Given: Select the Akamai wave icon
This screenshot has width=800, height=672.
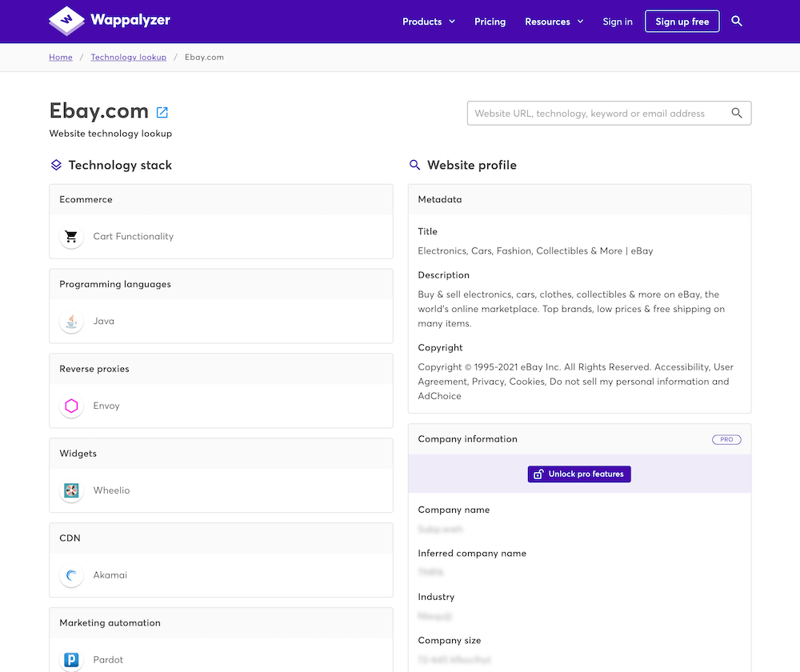Looking at the screenshot, I should [x=71, y=575].
